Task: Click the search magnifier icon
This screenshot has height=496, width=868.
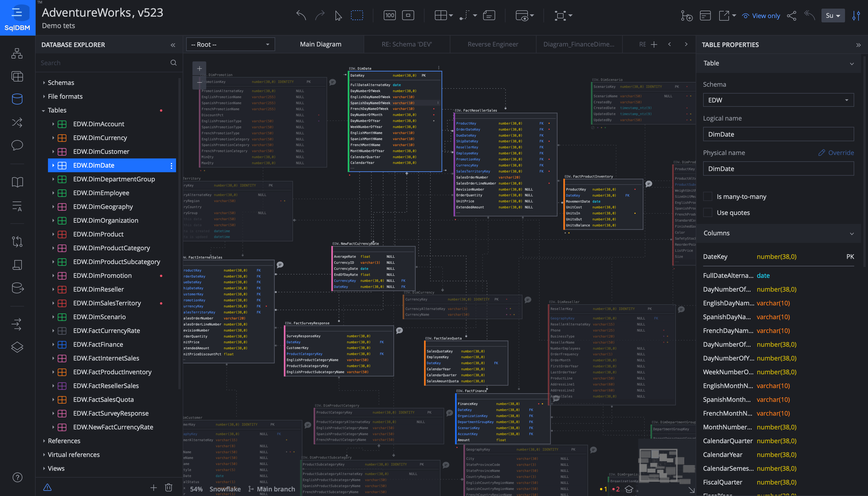Action: pyautogui.click(x=173, y=63)
